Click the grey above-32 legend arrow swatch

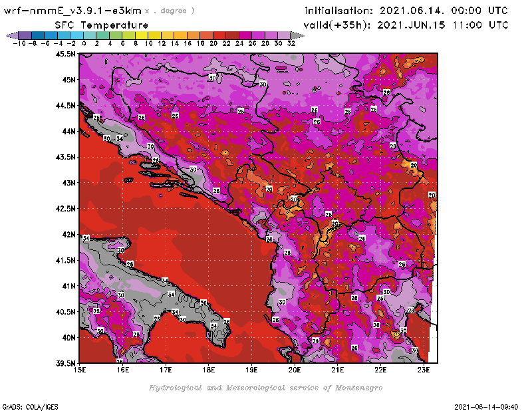pos(297,35)
